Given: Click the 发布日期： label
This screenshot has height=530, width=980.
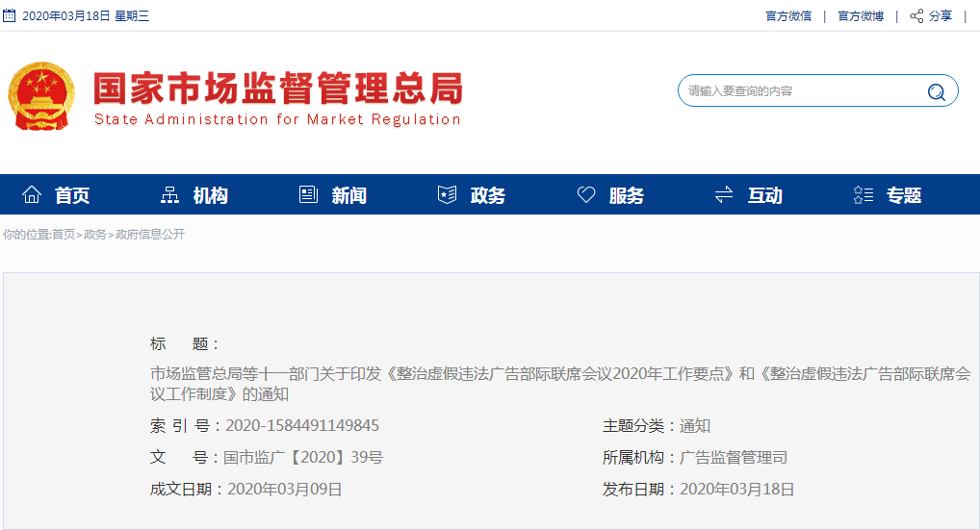Looking at the screenshot, I should 640,490.
